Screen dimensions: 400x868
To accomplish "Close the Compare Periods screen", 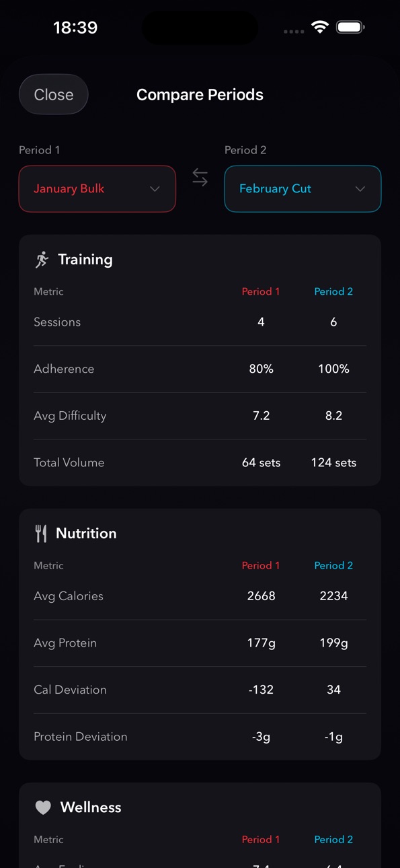I will point(54,94).
